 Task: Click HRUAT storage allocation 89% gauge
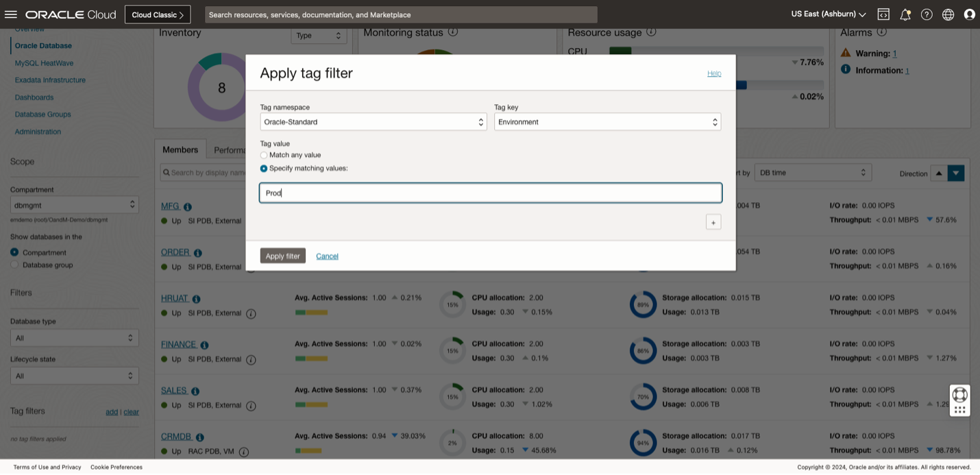point(643,304)
